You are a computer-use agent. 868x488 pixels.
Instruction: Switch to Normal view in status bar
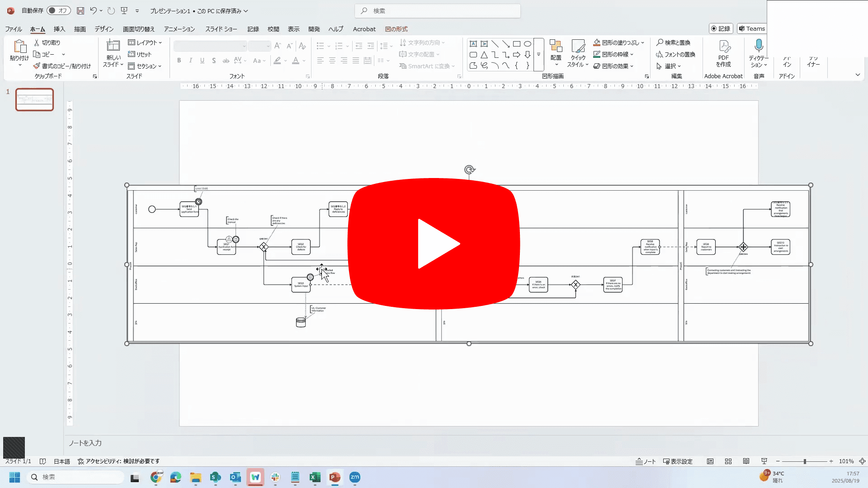point(710,461)
